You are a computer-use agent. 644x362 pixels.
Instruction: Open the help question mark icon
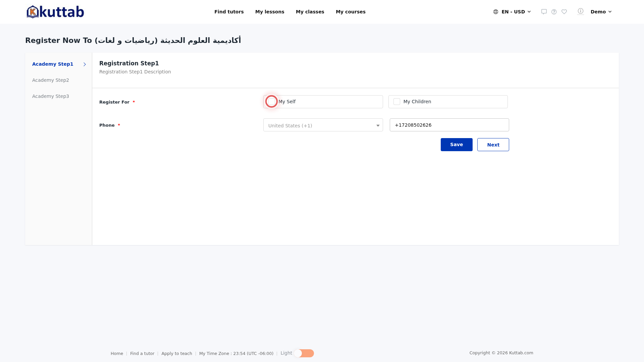tap(554, 12)
